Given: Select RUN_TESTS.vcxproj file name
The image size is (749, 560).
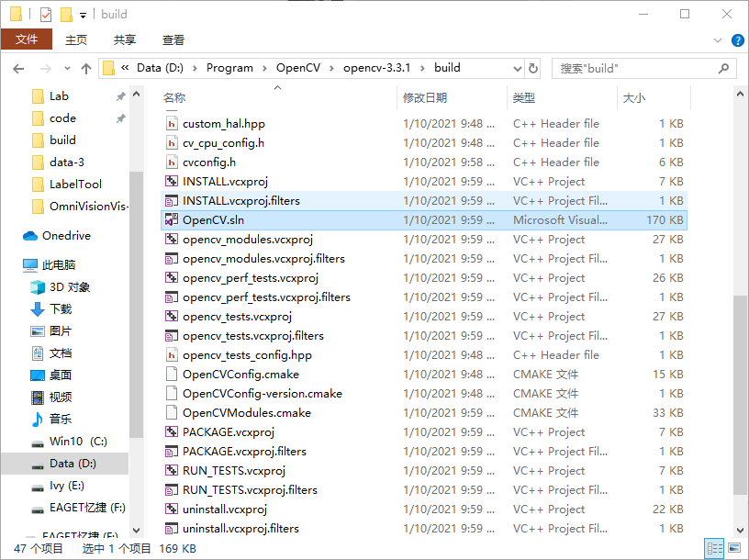Looking at the screenshot, I should [x=234, y=471].
